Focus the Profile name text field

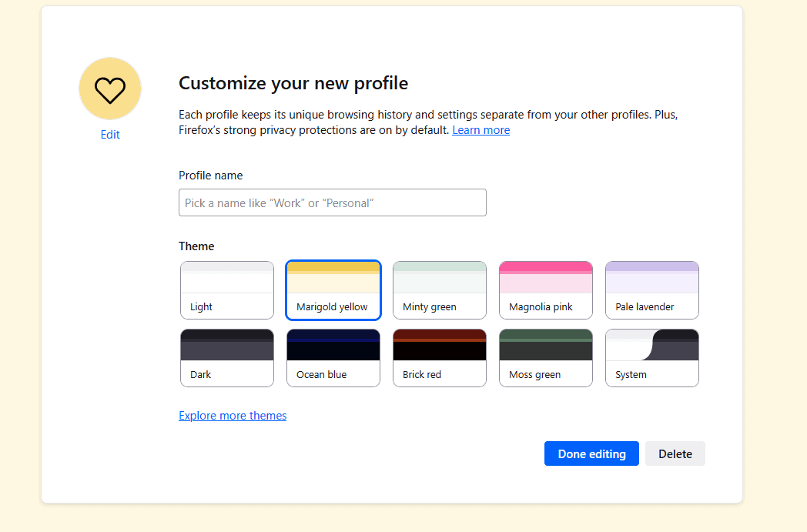click(332, 202)
